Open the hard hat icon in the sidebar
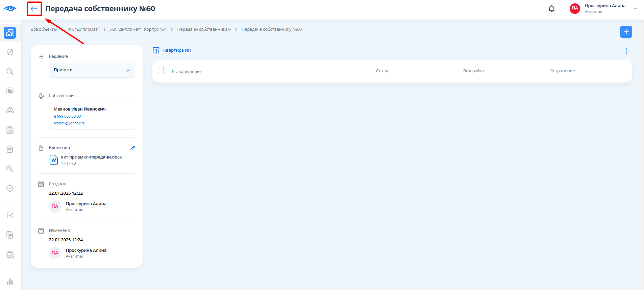 coord(10,111)
